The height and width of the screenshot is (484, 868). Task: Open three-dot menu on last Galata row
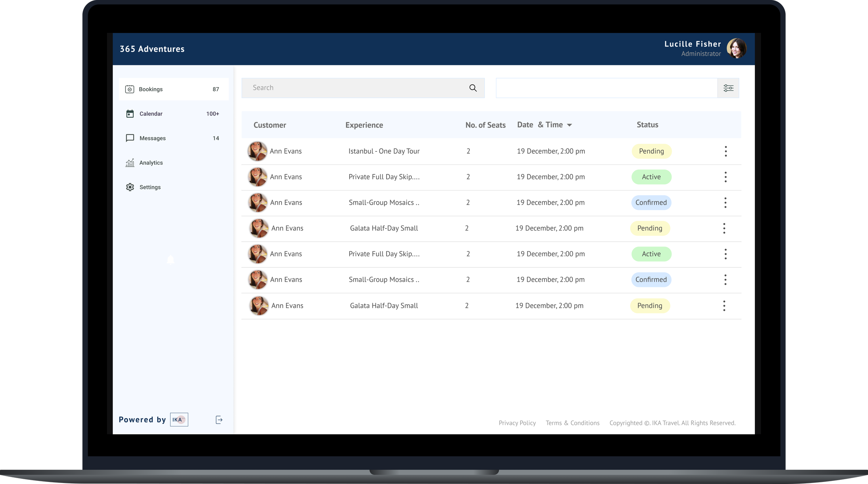(724, 306)
